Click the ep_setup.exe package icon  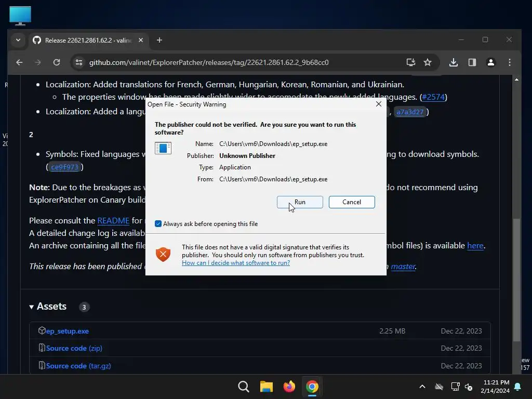[x=42, y=330]
